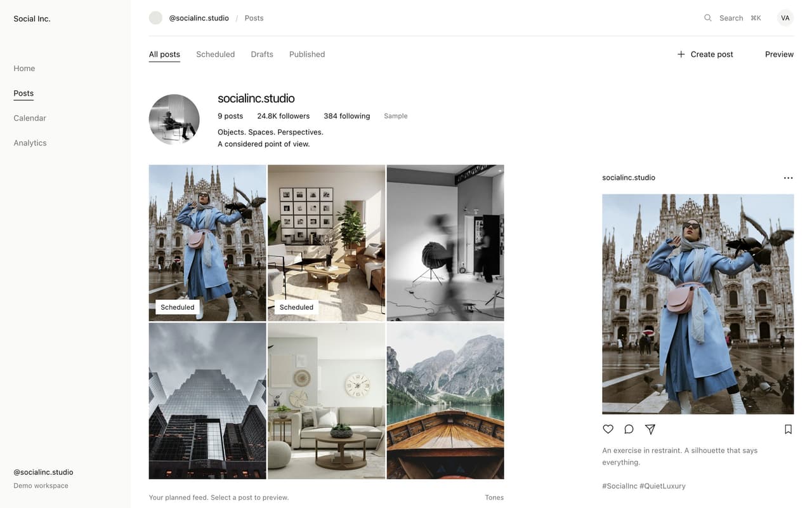Click the socialinc.studio name above preview
The width and height of the screenshot is (812, 508).
[x=629, y=178]
